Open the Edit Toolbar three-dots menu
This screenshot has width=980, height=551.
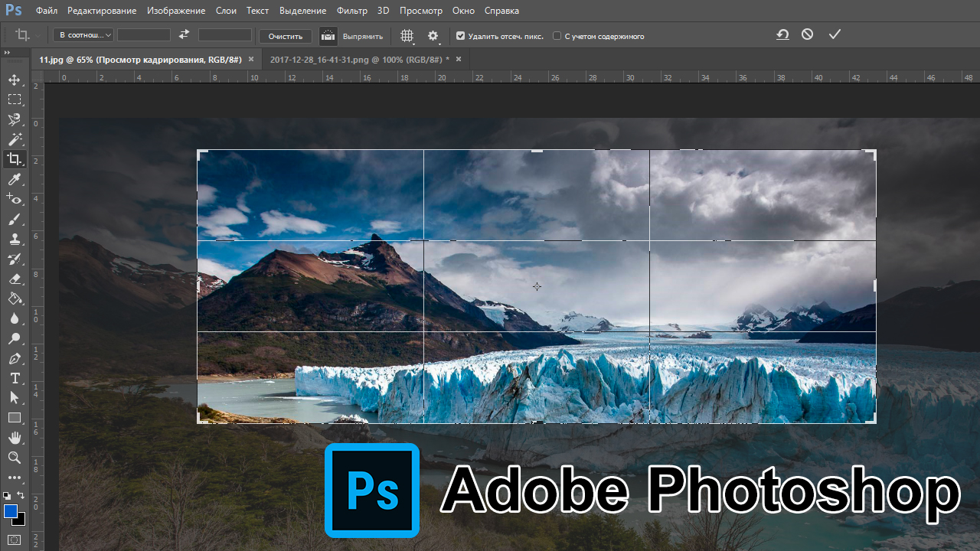click(15, 478)
